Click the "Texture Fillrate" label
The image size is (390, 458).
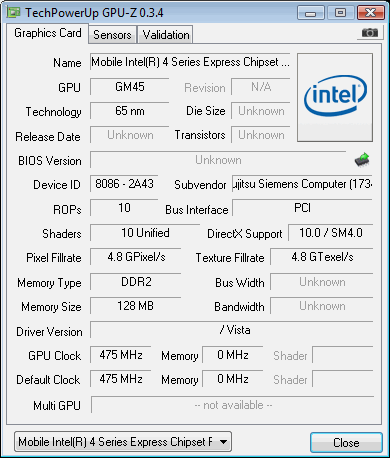click(x=230, y=258)
